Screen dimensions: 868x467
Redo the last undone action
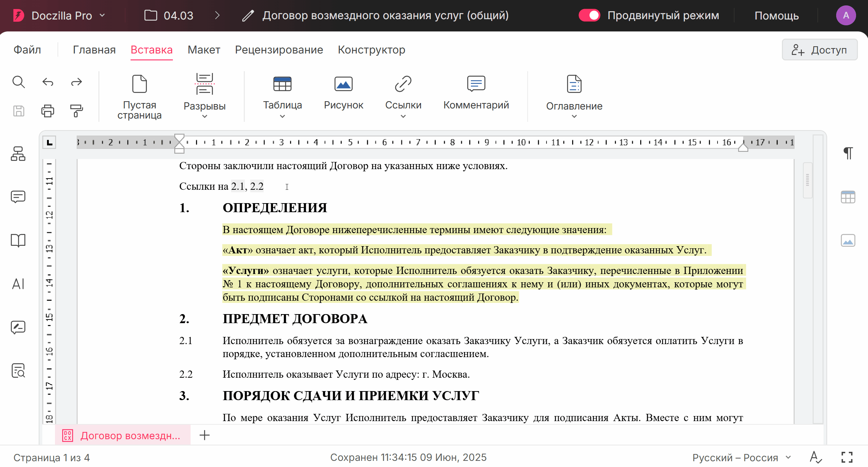(x=76, y=82)
